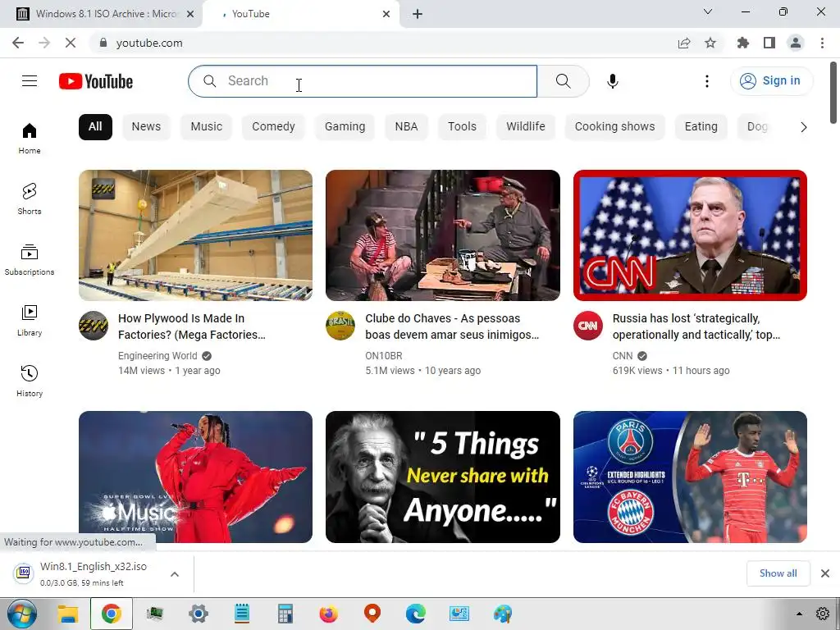The width and height of the screenshot is (840, 630).
Task: Click the ON10BR channel avatar
Action: (x=340, y=325)
